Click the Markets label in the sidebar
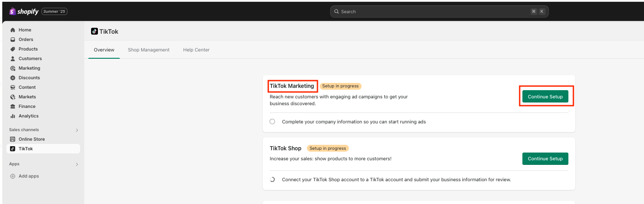The width and height of the screenshot is (644, 204). tap(27, 97)
